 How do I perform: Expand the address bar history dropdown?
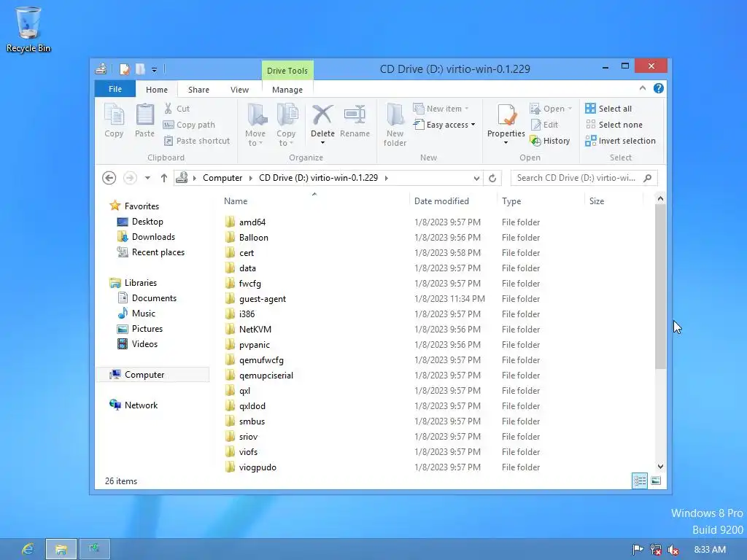click(476, 178)
